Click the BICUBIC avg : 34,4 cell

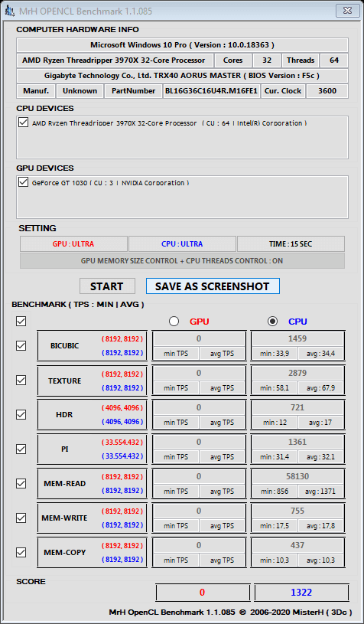[x=320, y=354]
